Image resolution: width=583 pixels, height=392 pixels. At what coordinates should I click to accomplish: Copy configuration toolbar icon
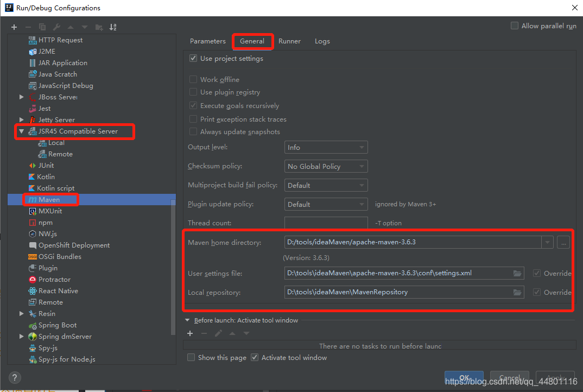pyautogui.click(x=42, y=27)
